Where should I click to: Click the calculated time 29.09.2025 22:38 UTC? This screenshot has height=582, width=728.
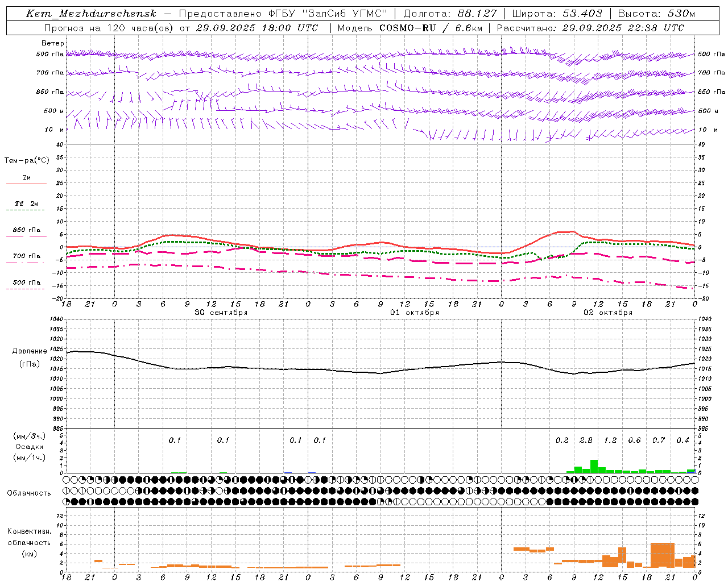point(623,28)
